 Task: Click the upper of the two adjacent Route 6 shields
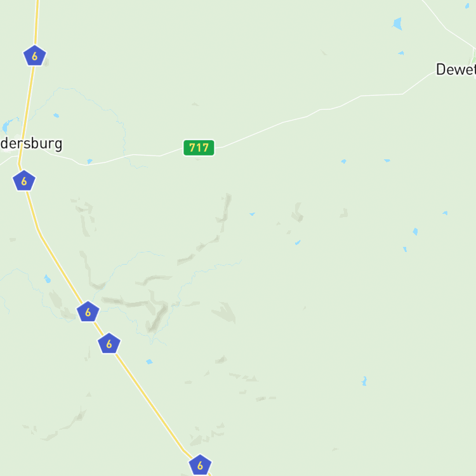coord(88,312)
